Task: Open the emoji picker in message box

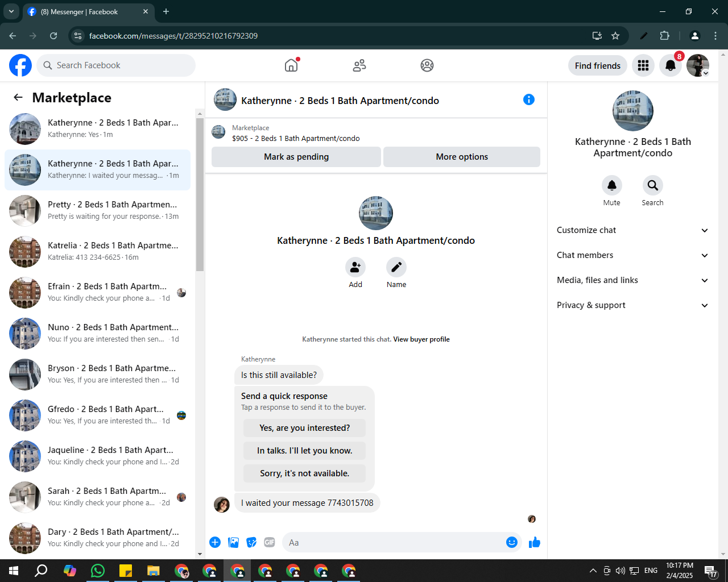Action: (x=512, y=542)
